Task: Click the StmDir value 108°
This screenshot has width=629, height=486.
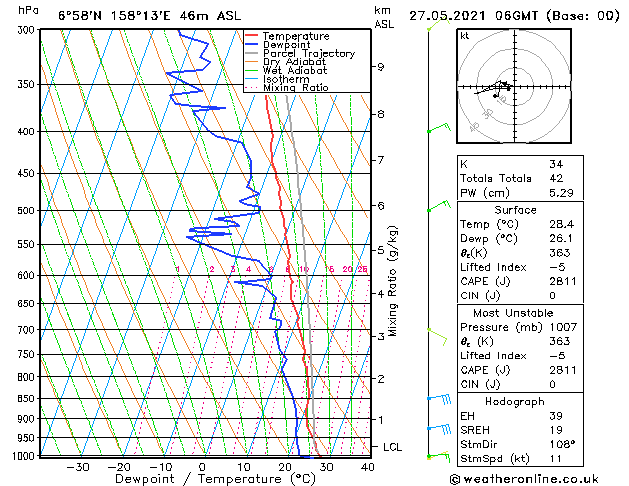Action: [x=562, y=444]
